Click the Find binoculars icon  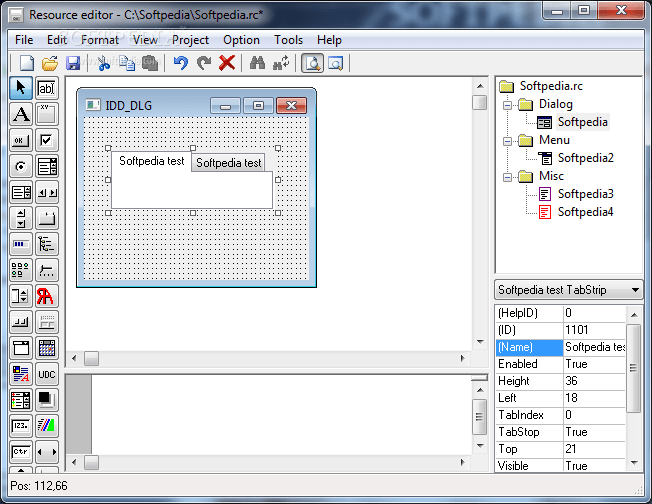tap(257, 63)
